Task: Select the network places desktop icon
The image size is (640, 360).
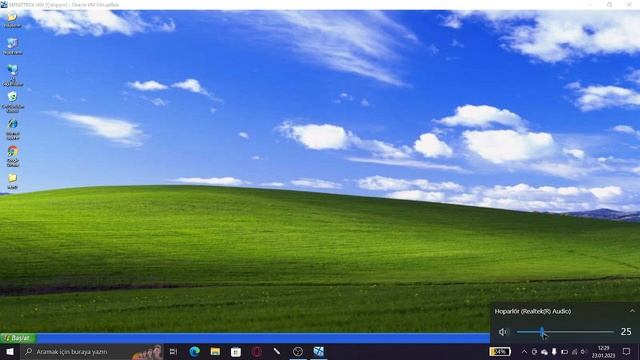Action: tap(13, 75)
